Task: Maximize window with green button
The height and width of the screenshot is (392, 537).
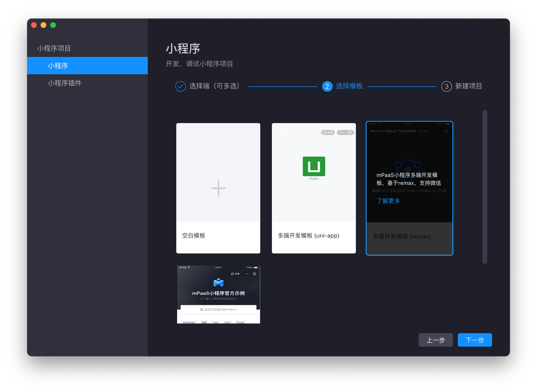Action: [x=53, y=25]
